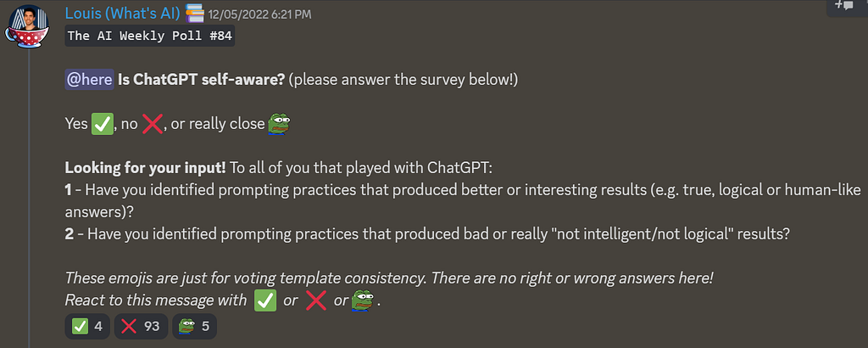Image resolution: width=868 pixels, height=348 pixels.
Task: Click the italic 'These emojis are just for voting' sentence
Action: [x=389, y=278]
